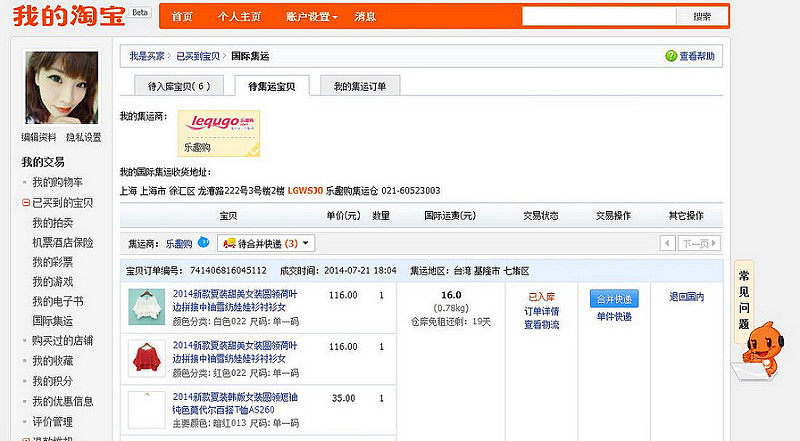Click the 下一页 next page button
This screenshot has height=441, width=800.
point(699,243)
